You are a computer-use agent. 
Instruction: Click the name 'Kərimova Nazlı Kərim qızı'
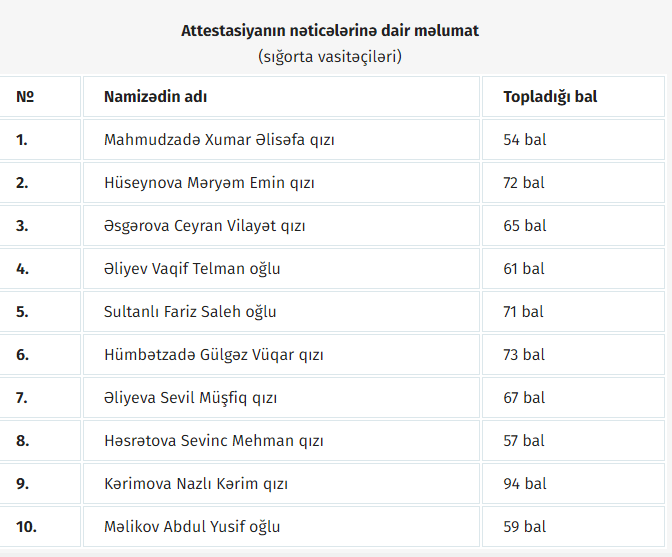click(196, 484)
